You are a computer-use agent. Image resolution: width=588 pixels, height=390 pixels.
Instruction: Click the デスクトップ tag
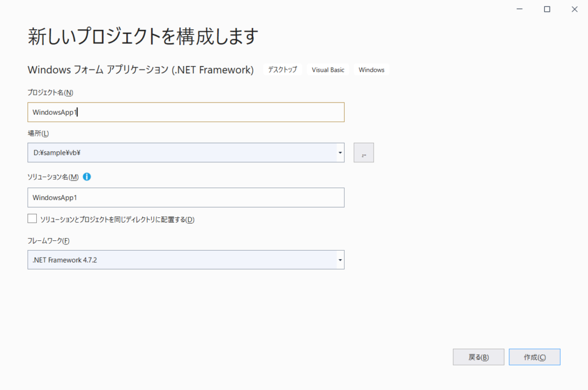[283, 69]
